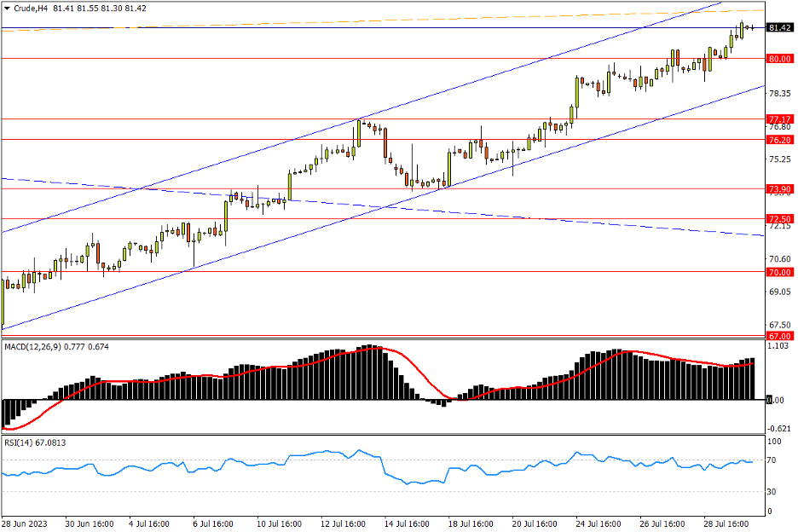Select the black 81.42 current price label
The width and height of the screenshot is (798, 532).
[779, 27]
